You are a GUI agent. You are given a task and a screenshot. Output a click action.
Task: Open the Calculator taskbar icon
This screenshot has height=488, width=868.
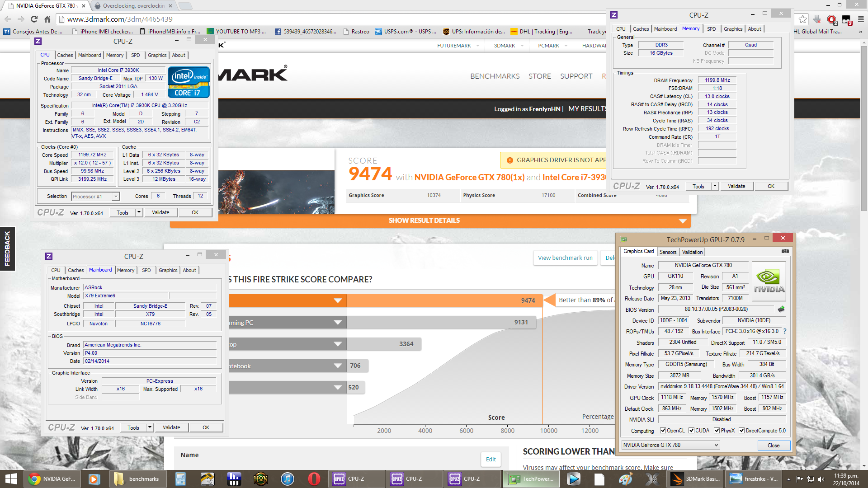[180, 479]
